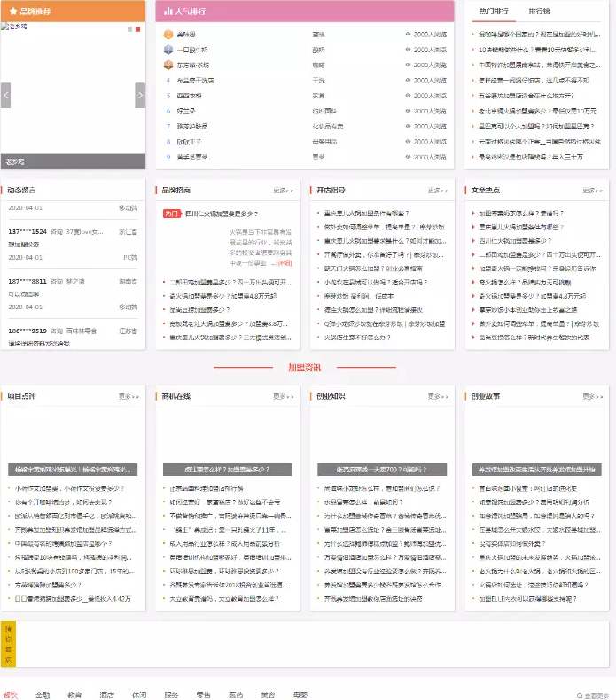Open the article starting with 10块钱能做什么
This screenshot has height=700, width=616.
[537, 50]
